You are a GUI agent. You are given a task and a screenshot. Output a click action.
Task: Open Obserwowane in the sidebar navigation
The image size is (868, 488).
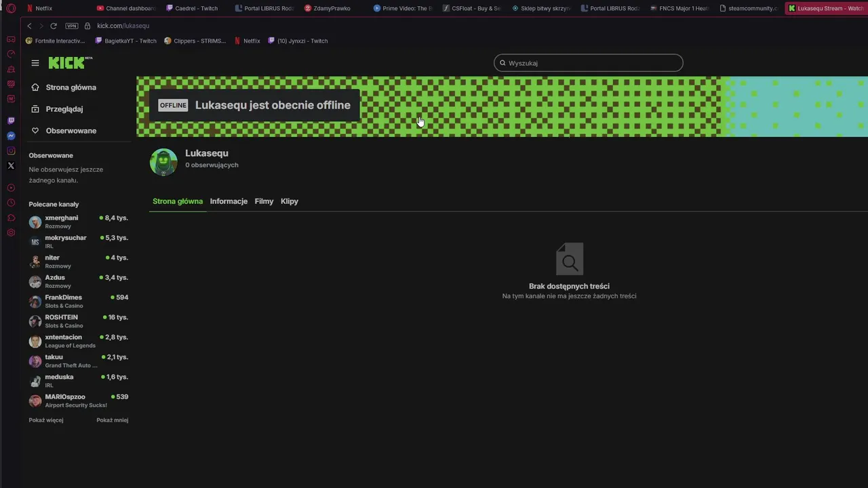(x=71, y=131)
